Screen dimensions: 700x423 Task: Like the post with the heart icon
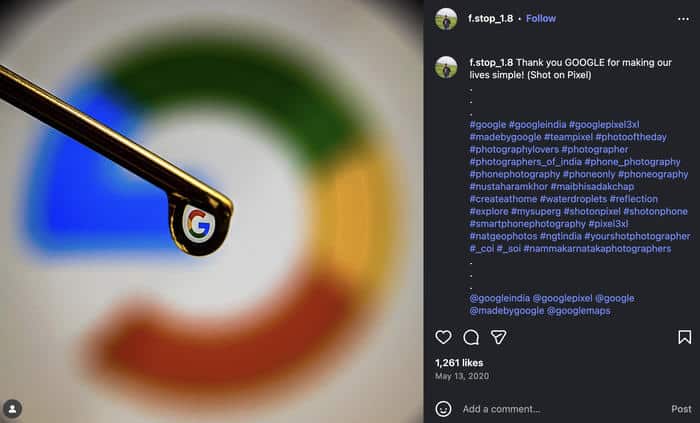pos(443,337)
